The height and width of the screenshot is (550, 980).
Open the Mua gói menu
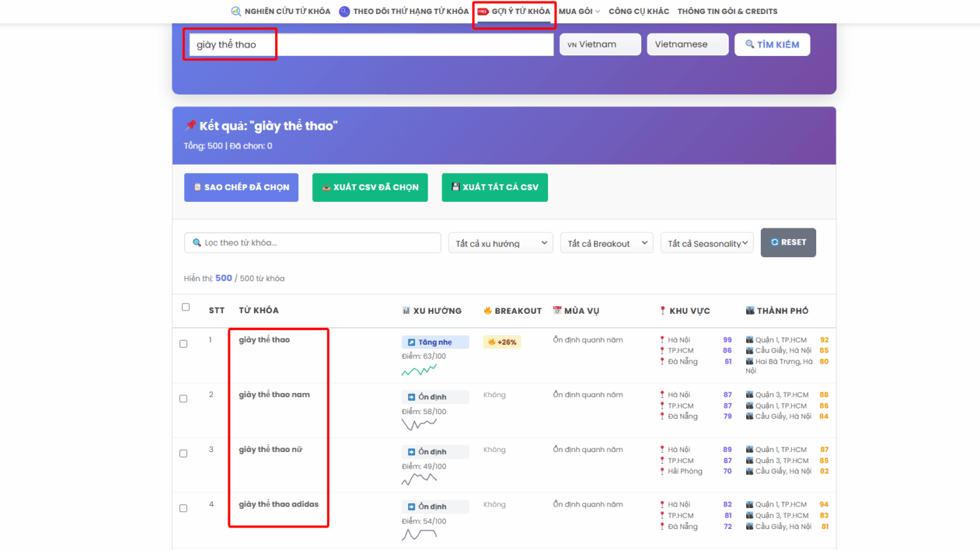[579, 11]
